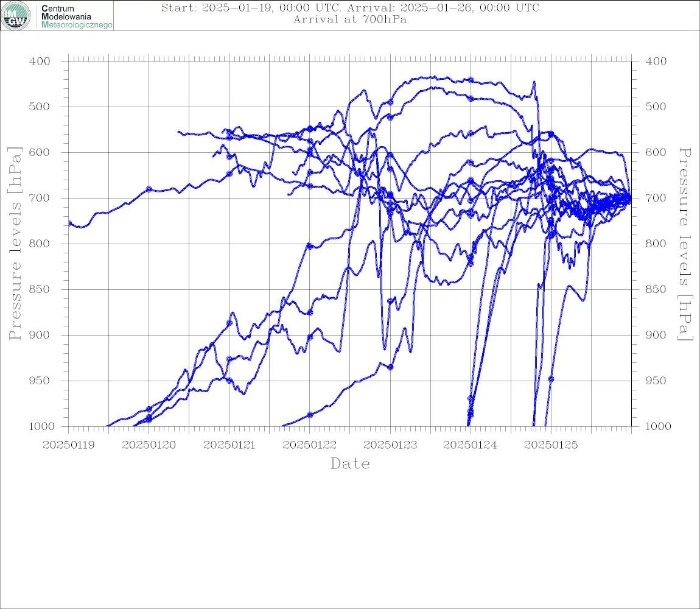Click the left axis 950 label

coord(40,381)
